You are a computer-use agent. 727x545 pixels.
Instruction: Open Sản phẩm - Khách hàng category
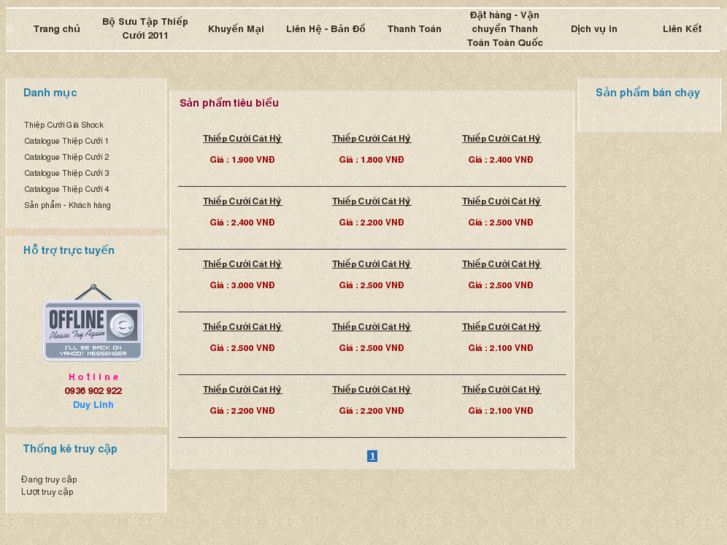click(67, 205)
